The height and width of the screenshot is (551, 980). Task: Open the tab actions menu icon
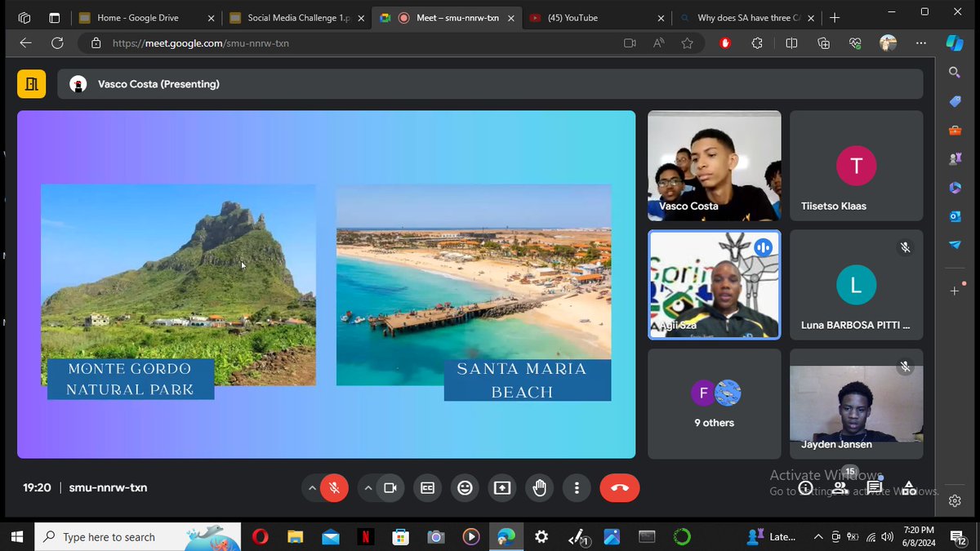pyautogui.click(x=54, y=18)
